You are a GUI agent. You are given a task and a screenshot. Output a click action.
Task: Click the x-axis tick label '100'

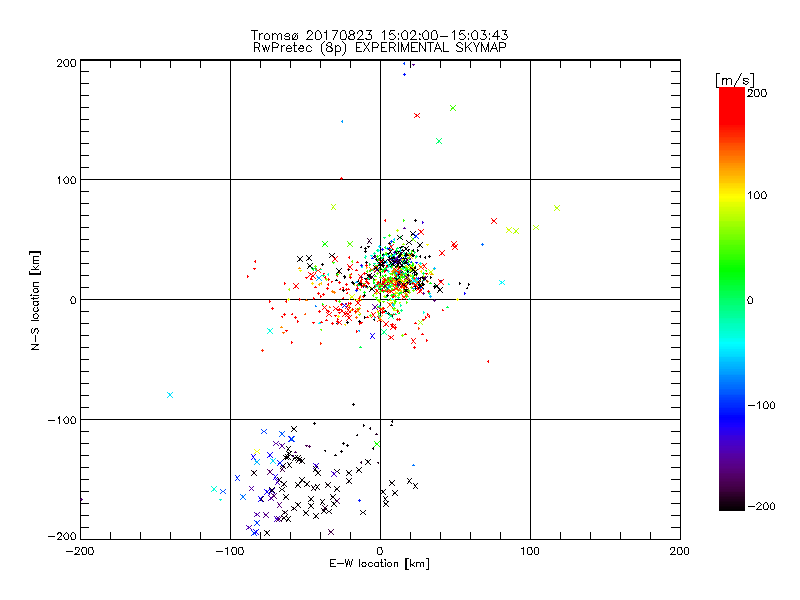click(530, 551)
